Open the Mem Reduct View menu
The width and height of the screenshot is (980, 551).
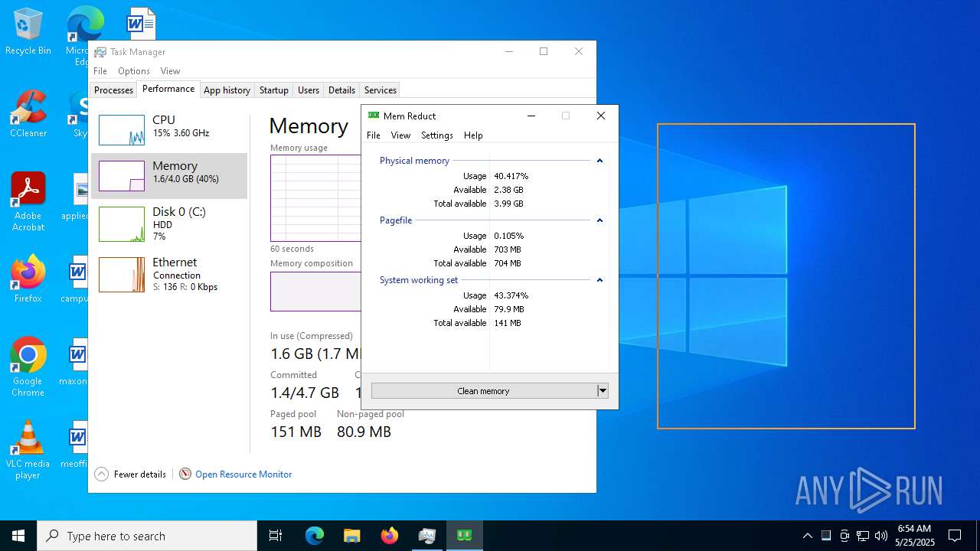(400, 135)
